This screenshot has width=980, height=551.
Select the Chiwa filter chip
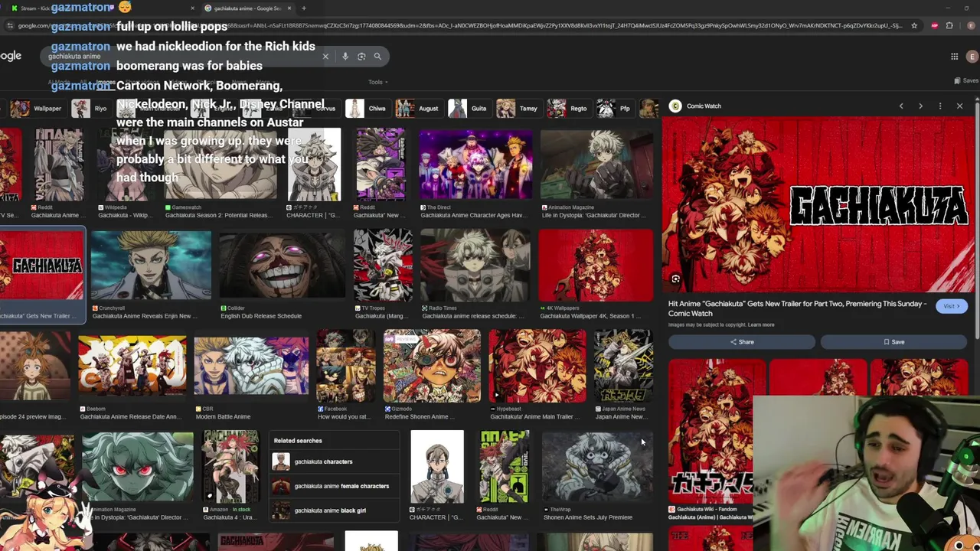point(367,109)
